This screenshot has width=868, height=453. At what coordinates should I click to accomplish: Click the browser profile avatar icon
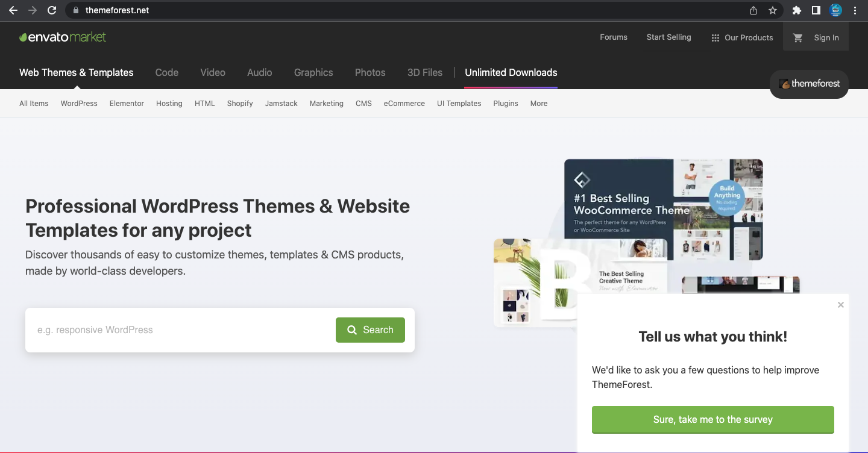click(x=835, y=10)
